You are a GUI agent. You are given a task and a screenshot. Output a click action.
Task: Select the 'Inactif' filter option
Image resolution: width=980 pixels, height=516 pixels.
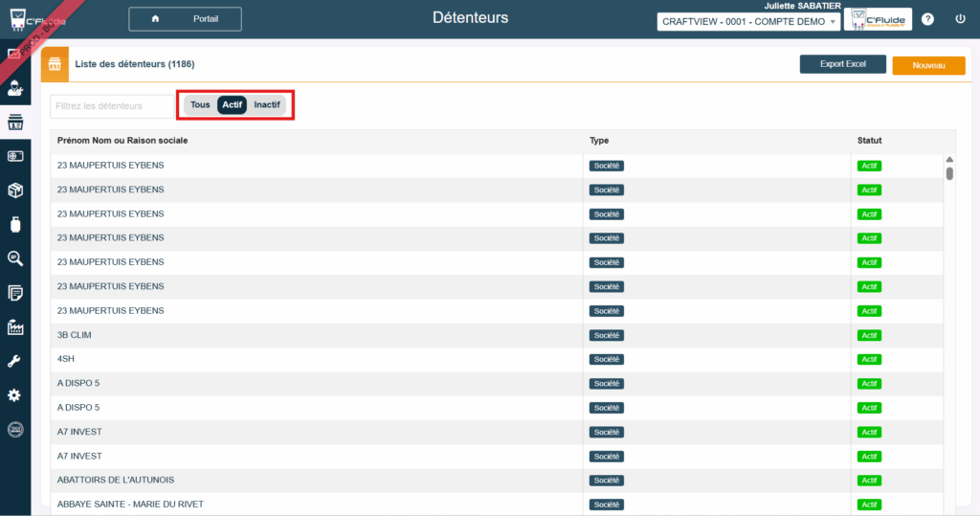pyautogui.click(x=267, y=105)
